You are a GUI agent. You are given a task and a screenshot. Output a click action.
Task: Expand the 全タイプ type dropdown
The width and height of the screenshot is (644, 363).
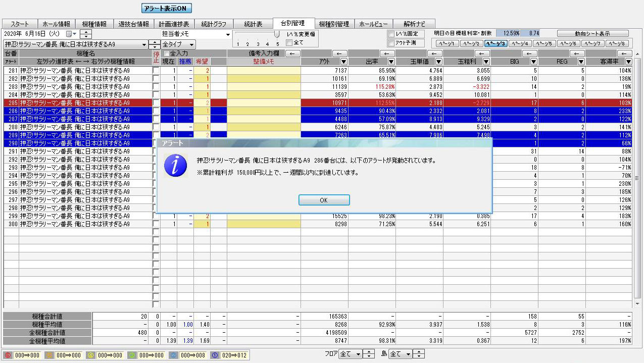coord(191,44)
